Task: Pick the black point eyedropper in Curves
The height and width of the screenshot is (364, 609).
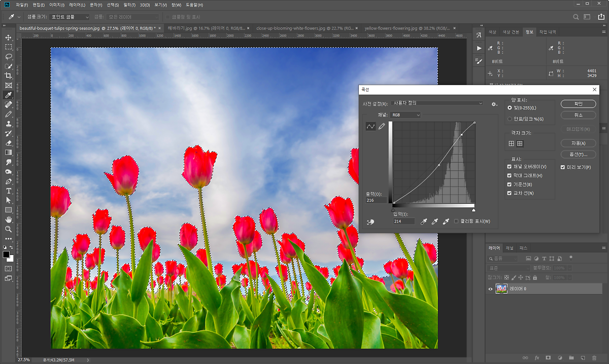Action: click(424, 222)
